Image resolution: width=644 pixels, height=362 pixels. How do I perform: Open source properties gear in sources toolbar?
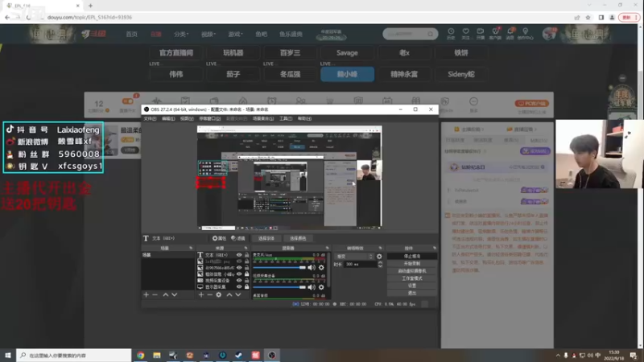pos(219,294)
